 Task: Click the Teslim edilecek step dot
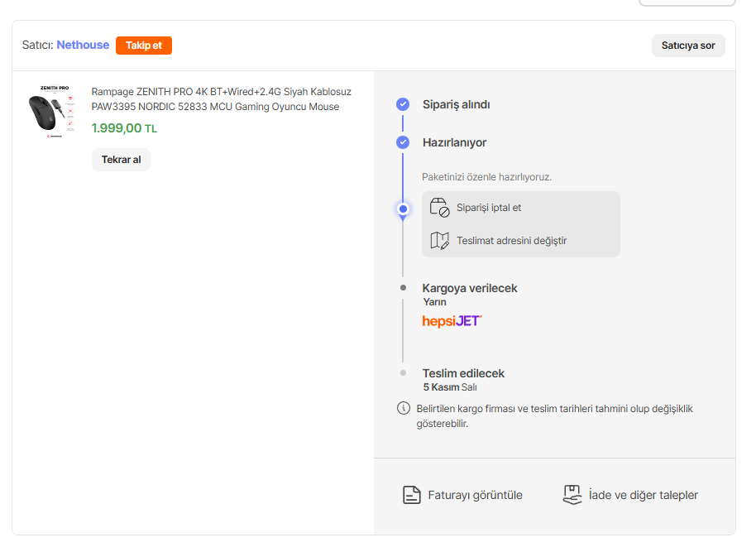click(x=403, y=373)
